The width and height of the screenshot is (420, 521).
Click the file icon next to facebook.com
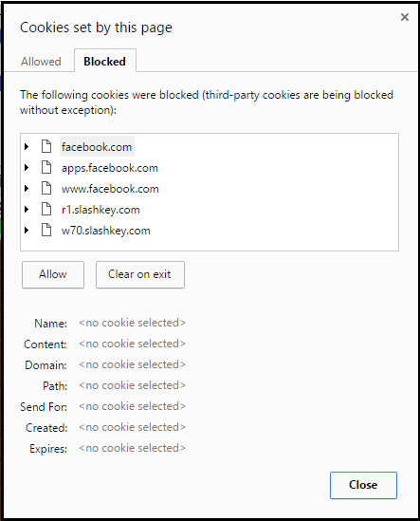click(46, 146)
